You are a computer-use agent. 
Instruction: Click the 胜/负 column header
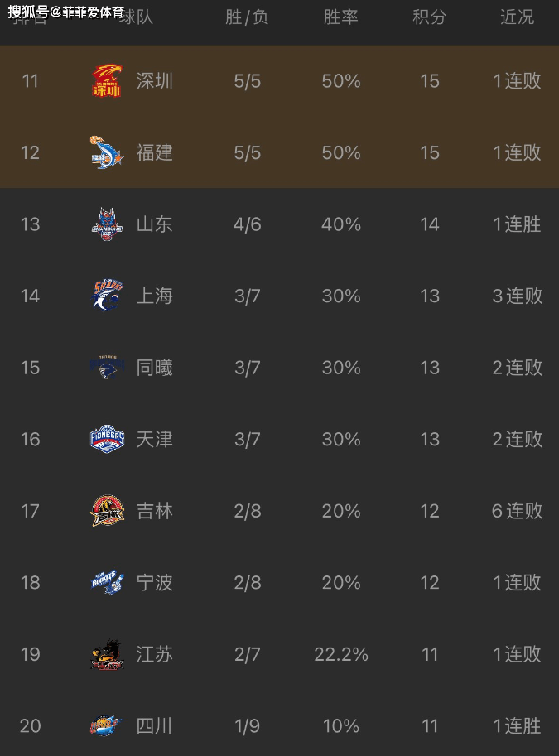click(247, 17)
